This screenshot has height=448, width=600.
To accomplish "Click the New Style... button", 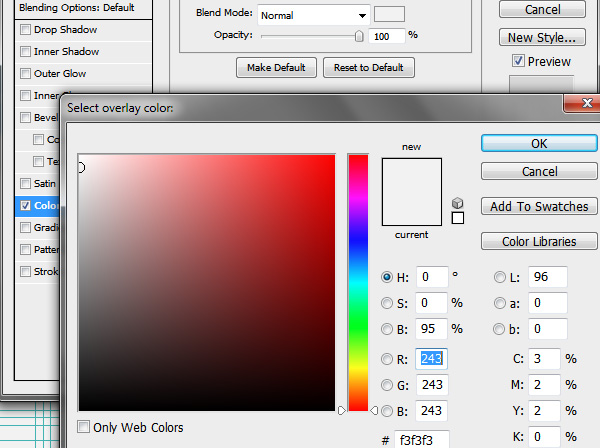I will point(542,37).
